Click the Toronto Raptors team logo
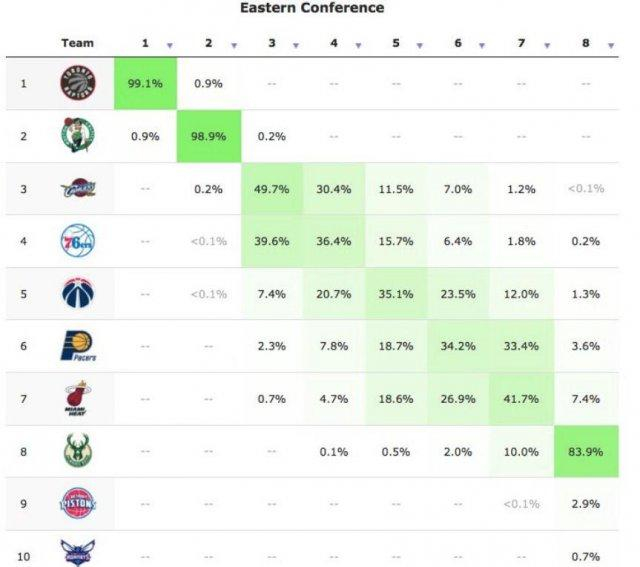 [77, 82]
